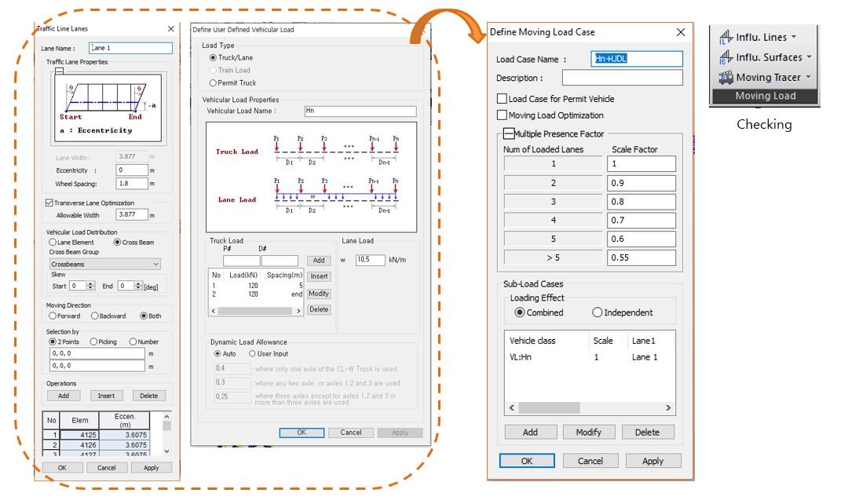Click Insert under lane Operations

pyautogui.click(x=106, y=396)
